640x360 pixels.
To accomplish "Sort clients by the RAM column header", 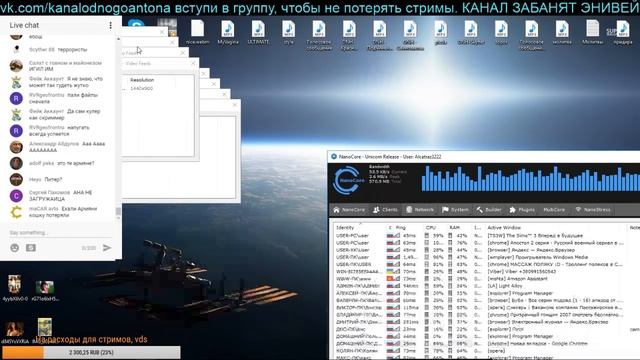I will (455, 228).
